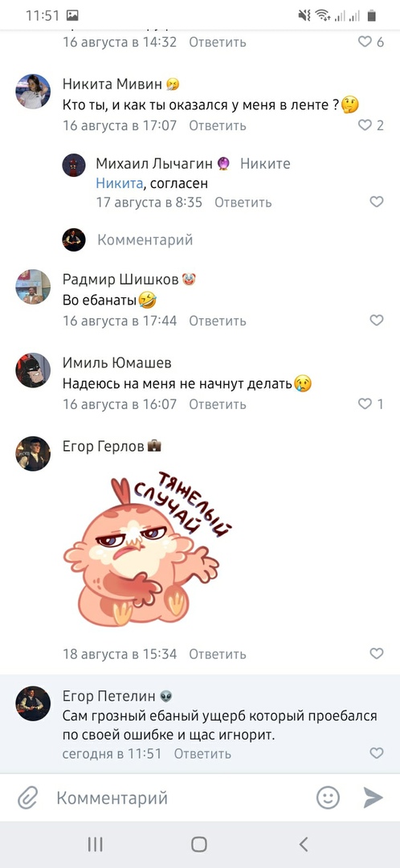Screen dimensions: 400x868
Task: Like Егор Петелин's comment
Action: (x=376, y=753)
